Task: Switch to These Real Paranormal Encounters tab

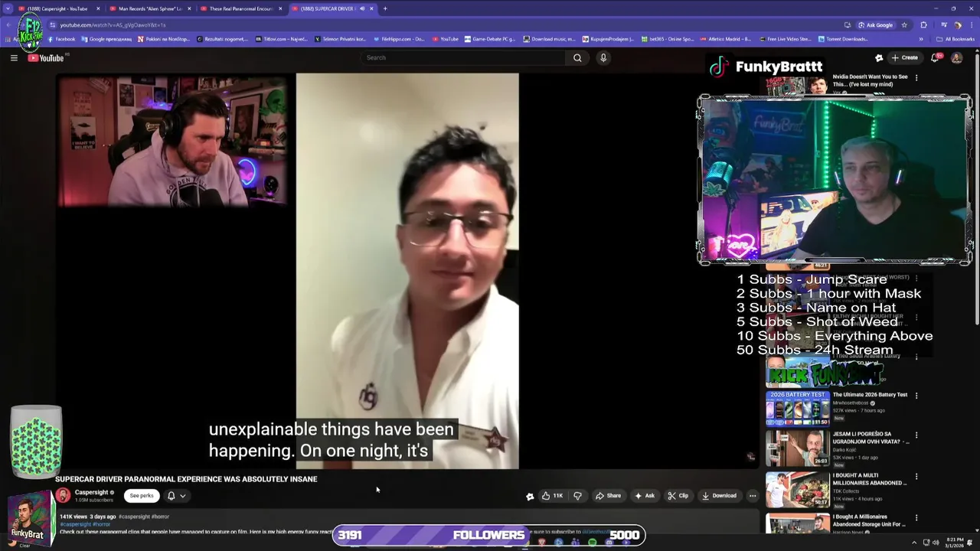Action: coord(241,8)
